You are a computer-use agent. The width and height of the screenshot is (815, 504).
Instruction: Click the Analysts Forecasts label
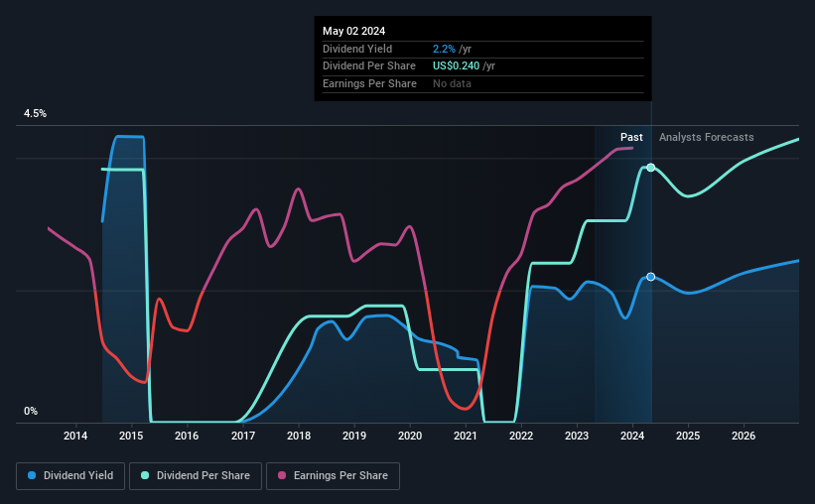707,137
